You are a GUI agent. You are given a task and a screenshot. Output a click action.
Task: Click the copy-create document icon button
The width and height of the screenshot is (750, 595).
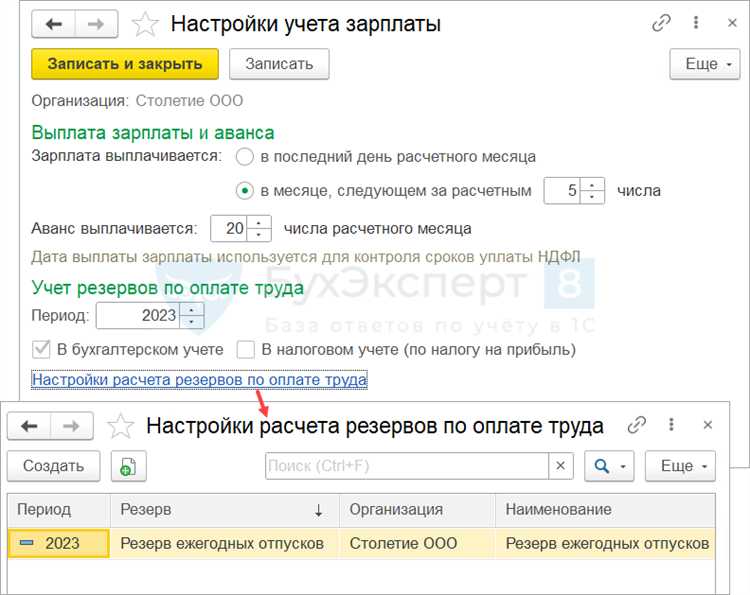click(x=129, y=466)
